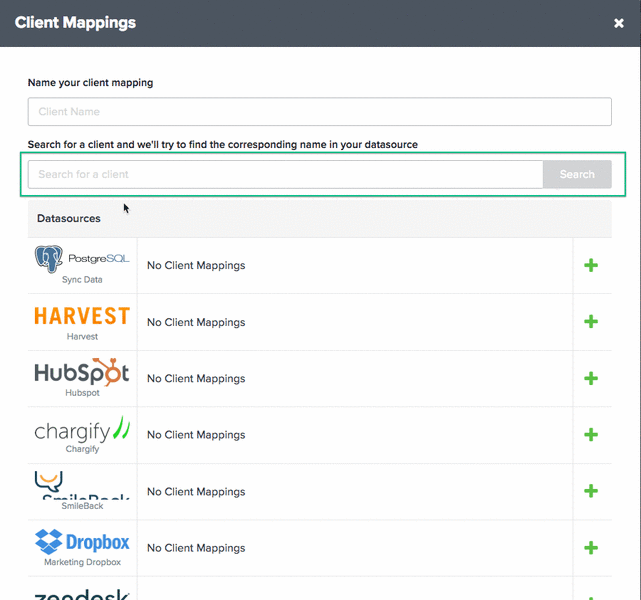This screenshot has width=641, height=600.
Task: Select the Chargify datasource logo
Action: 82,429
